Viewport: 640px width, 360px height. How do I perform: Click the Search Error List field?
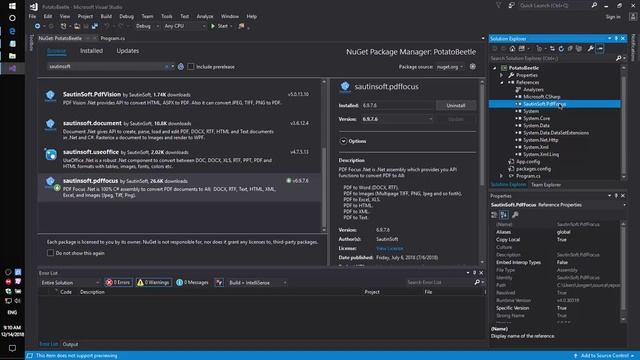(439, 282)
